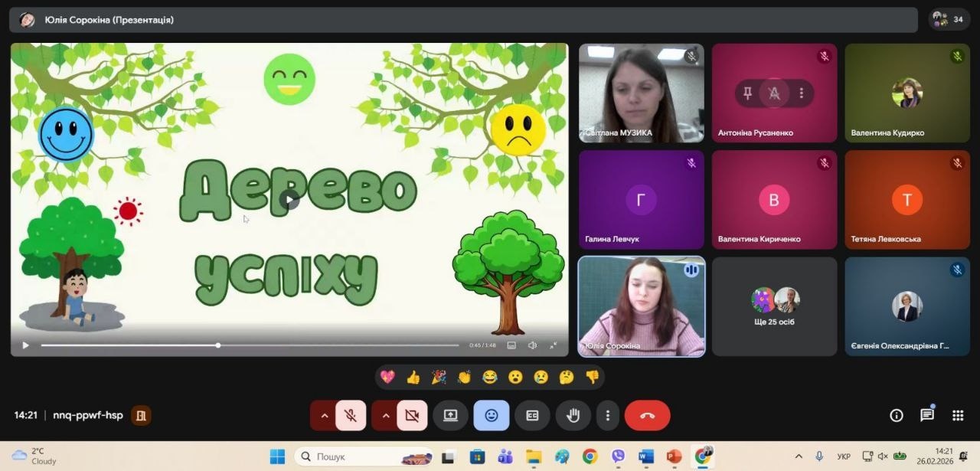Open the share screen option

click(450, 416)
